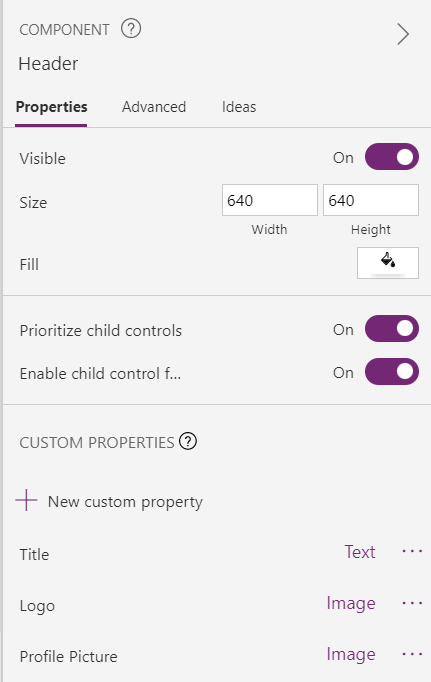Disable the Enable child control f... toggle

point(392,372)
